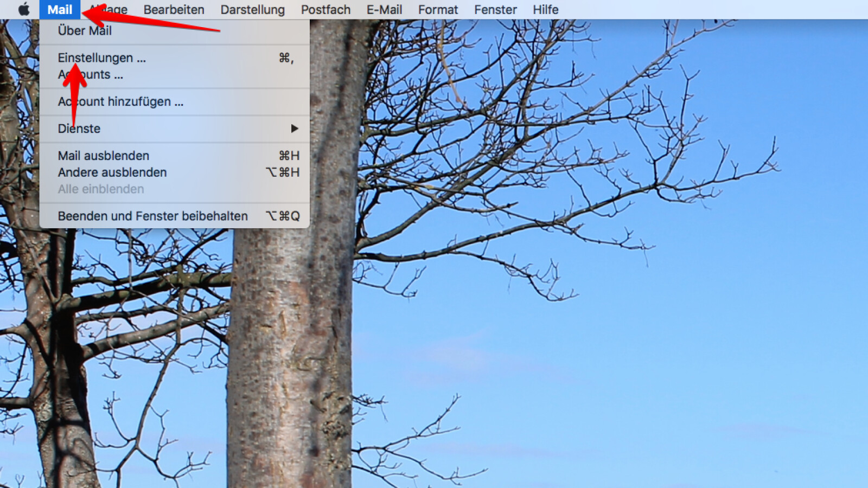Select Über Mail
This screenshot has height=488, width=868.
pyautogui.click(x=85, y=31)
